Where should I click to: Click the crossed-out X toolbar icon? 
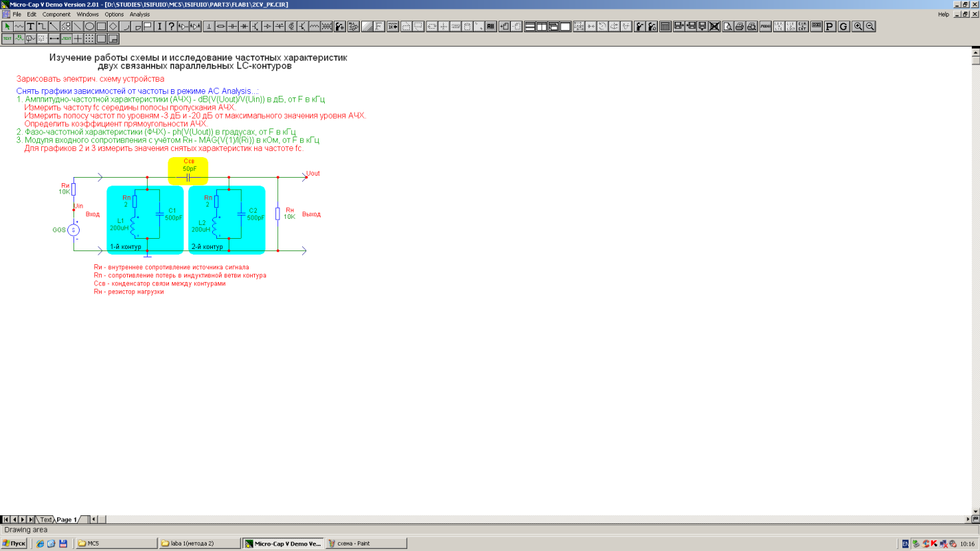(714, 27)
